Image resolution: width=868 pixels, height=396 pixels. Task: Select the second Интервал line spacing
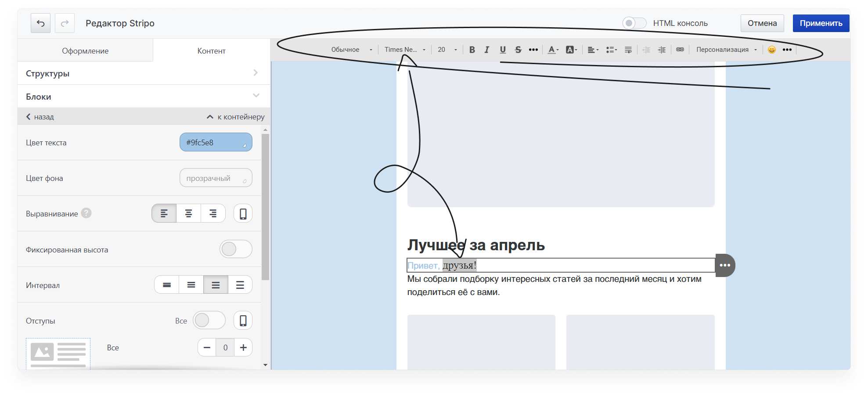[x=191, y=285]
